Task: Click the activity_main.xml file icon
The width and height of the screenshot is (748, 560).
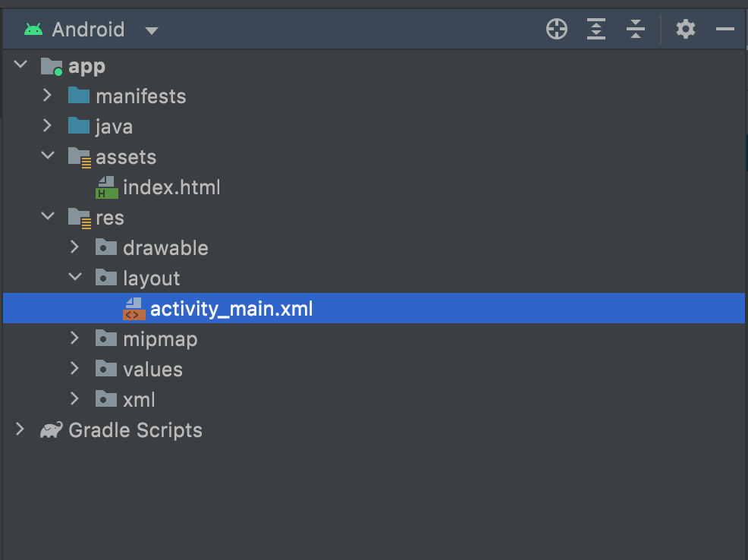Action: point(134,309)
